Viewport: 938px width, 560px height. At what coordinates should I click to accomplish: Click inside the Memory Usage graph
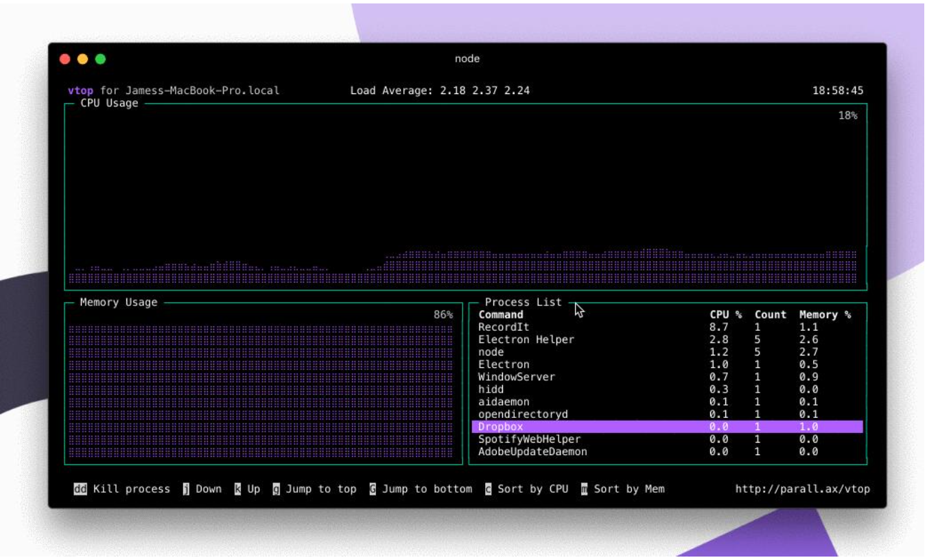(261, 388)
